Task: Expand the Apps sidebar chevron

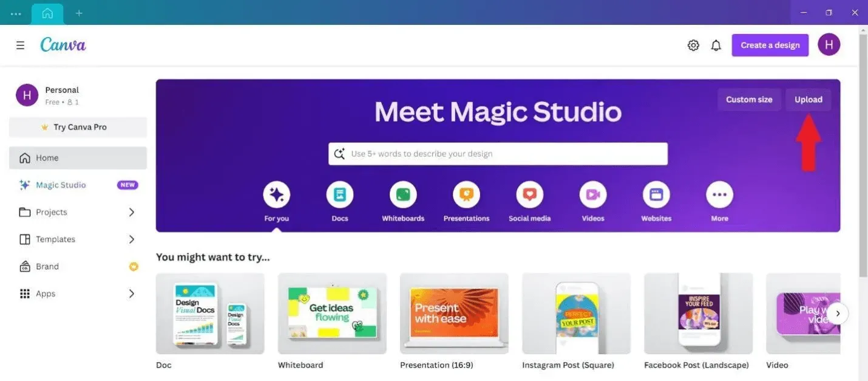Action: (132, 293)
